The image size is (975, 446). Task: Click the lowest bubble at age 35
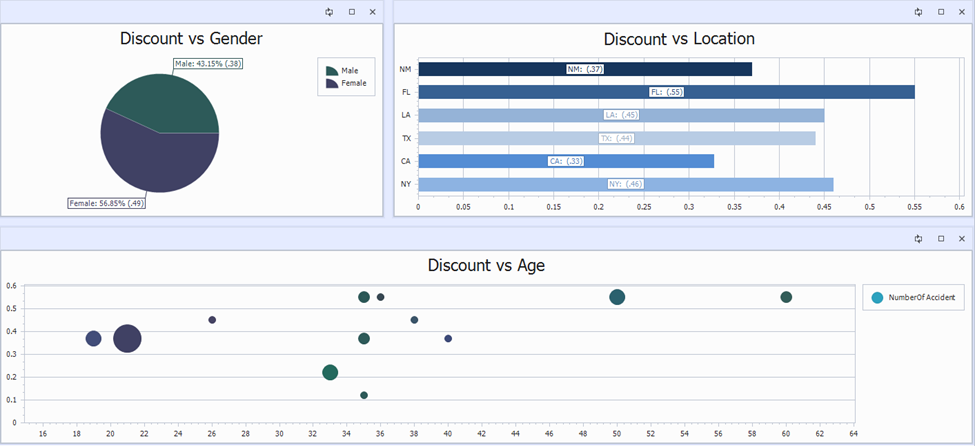tap(364, 395)
